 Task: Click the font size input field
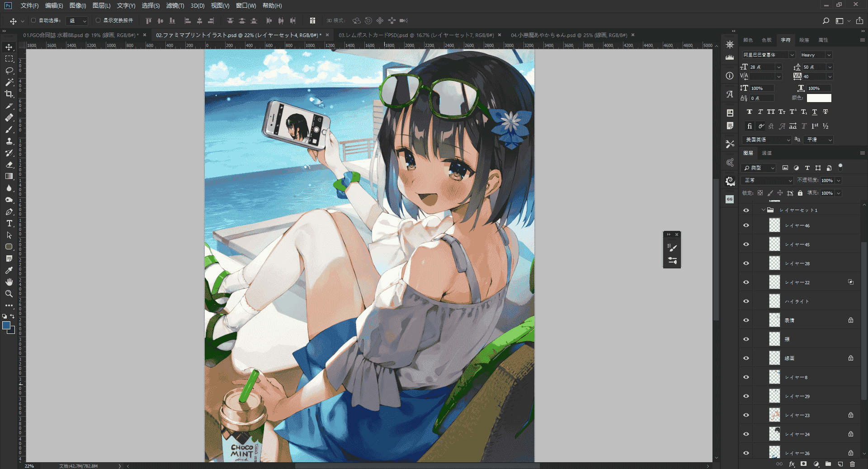[x=762, y=67]
